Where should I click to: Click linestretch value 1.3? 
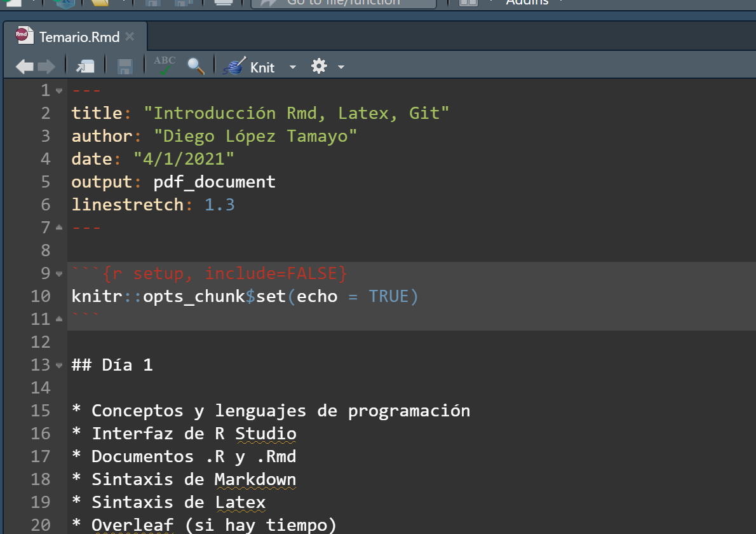click(220, 205)
